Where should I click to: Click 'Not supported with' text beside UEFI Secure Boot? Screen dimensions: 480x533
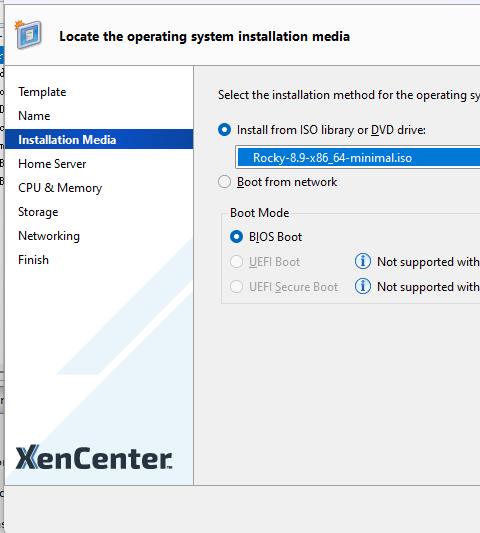pos(428,287)
